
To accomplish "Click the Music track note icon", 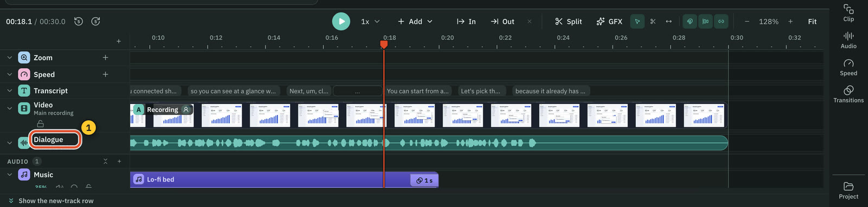I will [x=24, y=174].
